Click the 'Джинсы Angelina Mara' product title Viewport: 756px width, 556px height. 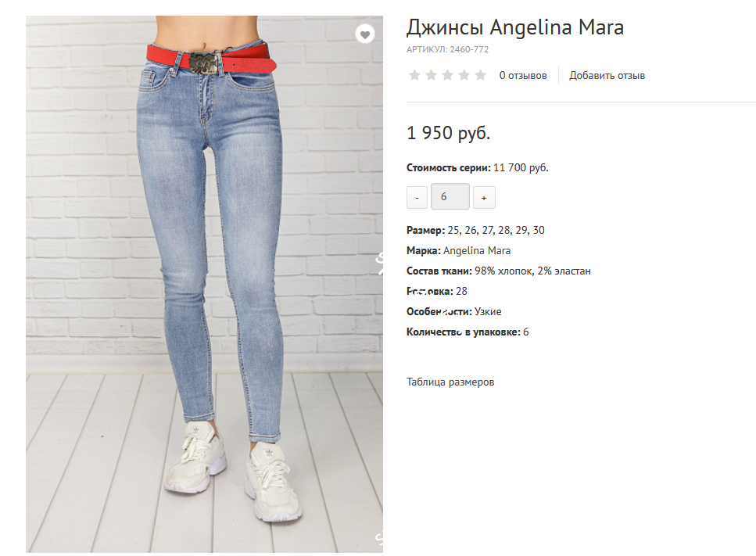[x=515, y=27]
